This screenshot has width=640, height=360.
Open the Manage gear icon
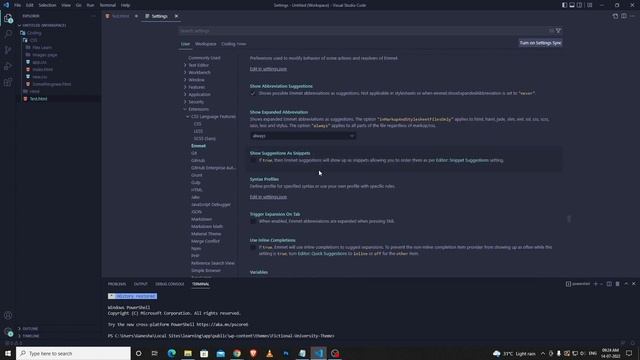click(8, 332)
